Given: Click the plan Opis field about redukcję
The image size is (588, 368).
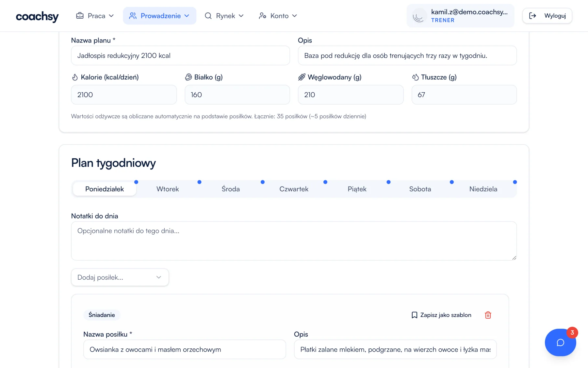Looking at the screenshot, I should (407, 56).
